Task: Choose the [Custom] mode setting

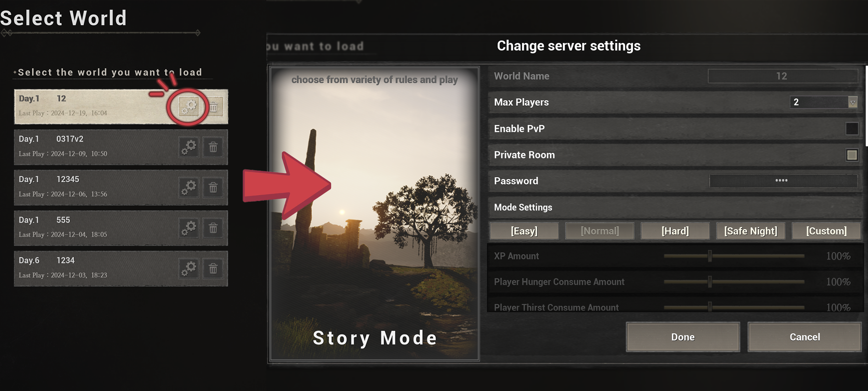Action: pos(826,231)
